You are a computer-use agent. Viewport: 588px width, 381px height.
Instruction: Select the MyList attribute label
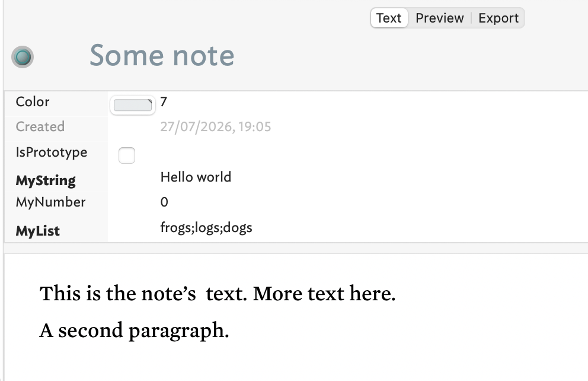pyautogui.click(x=37, y=231)
